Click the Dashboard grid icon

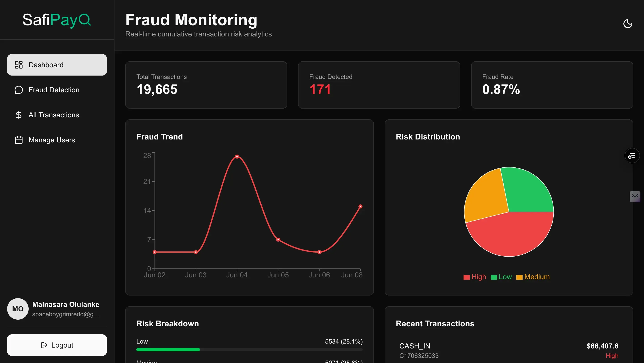point(19,65)
